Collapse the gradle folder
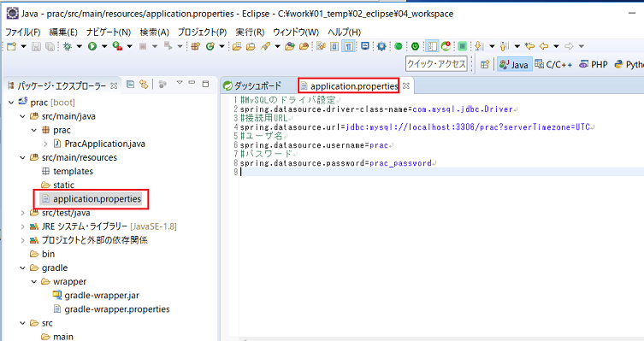The width and height of the screenshot is (644, 341). tap(22, 268)
